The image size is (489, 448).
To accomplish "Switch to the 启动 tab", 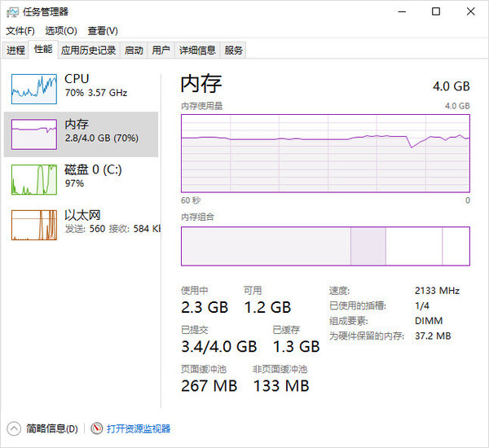I will point(134,51).
